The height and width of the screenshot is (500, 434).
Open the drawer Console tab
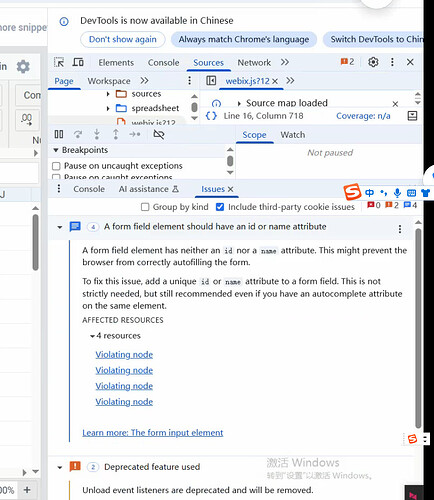[89, 189]
